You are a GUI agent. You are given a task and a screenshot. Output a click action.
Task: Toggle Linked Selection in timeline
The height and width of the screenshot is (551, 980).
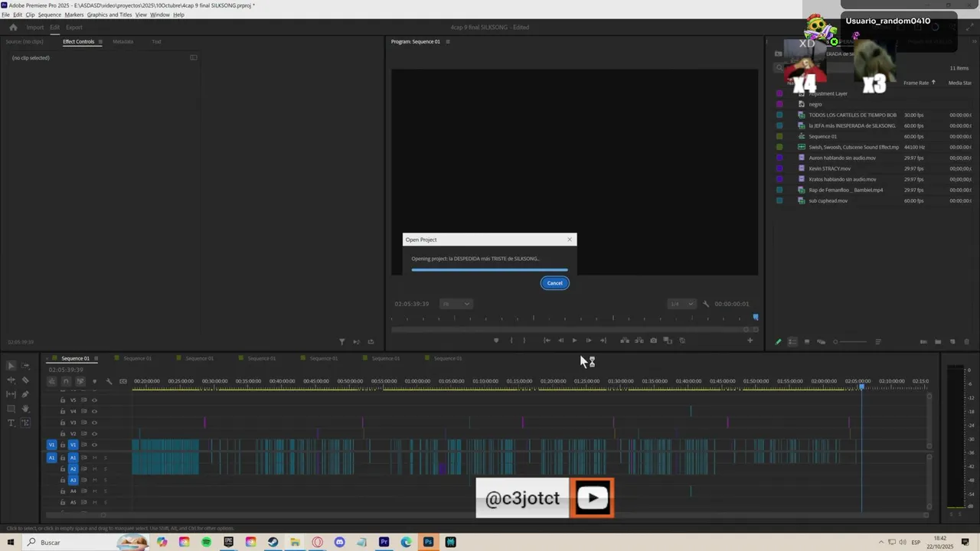pyautogui.click(x=80, y=381)
